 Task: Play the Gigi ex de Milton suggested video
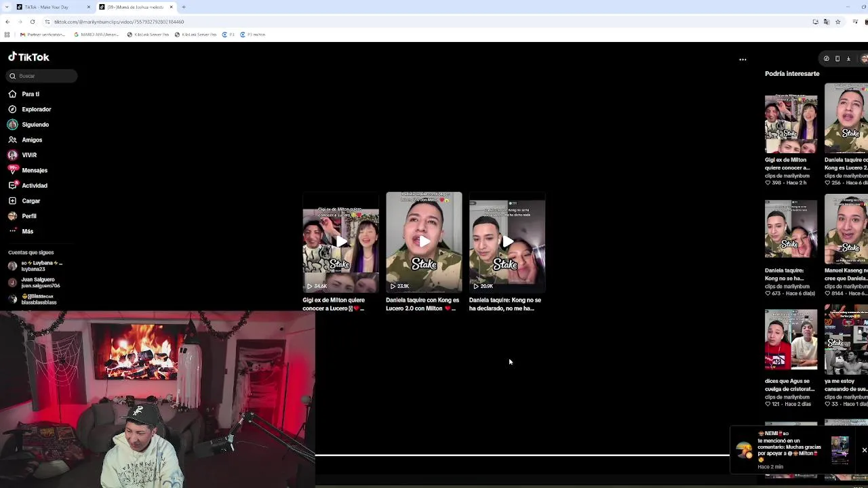[x=340, y=242]
